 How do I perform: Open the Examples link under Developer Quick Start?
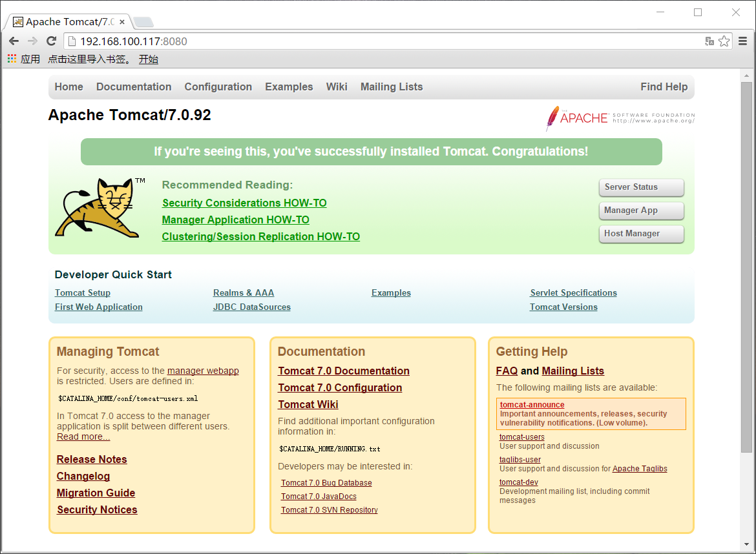391,293
